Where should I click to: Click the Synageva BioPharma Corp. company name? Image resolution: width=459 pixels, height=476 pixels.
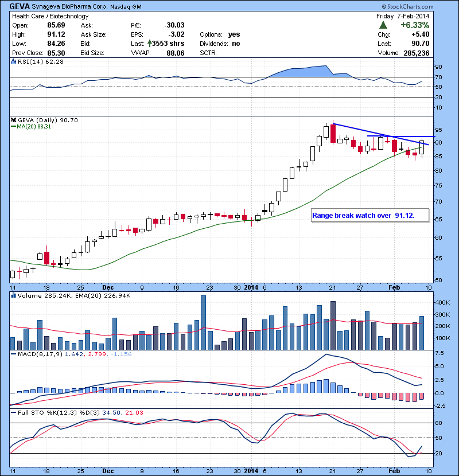(69, 6)
